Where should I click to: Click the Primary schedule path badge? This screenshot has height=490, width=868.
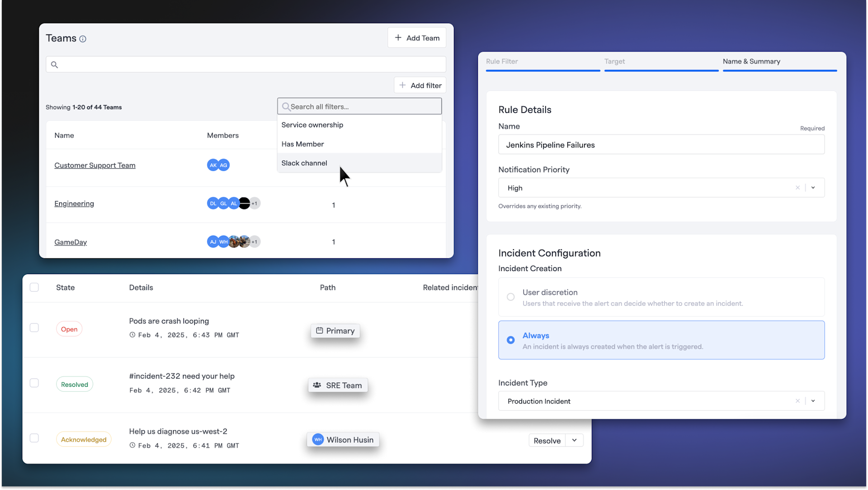pos(335,331)
